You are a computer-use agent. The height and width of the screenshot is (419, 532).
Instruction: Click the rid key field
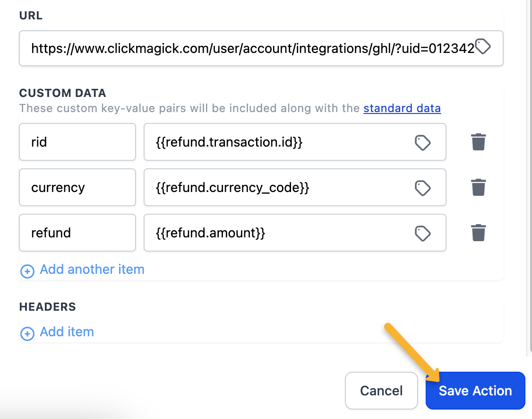pyautogui.click(x=77, y=142)
